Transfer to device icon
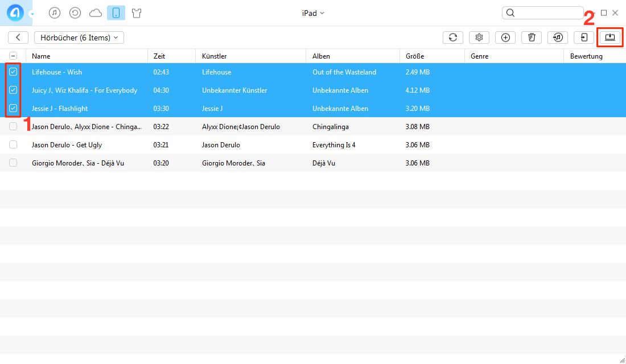 584,38
